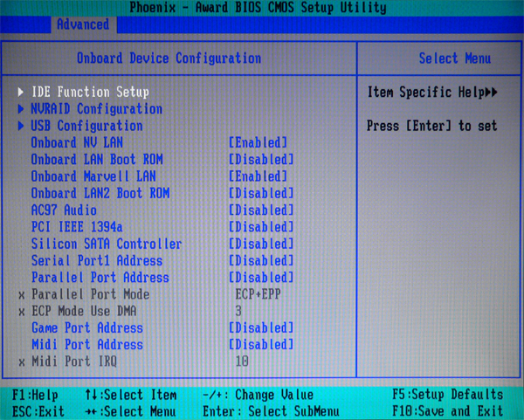
Task: Click the F5:Setup Defaults hint
Action: pyautogui.click(x=448, y=395)
